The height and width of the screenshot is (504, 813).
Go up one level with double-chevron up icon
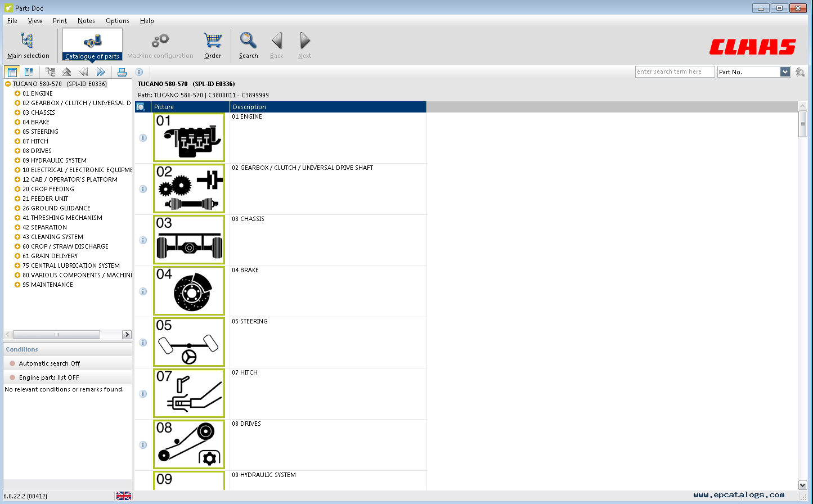[66, 72]
